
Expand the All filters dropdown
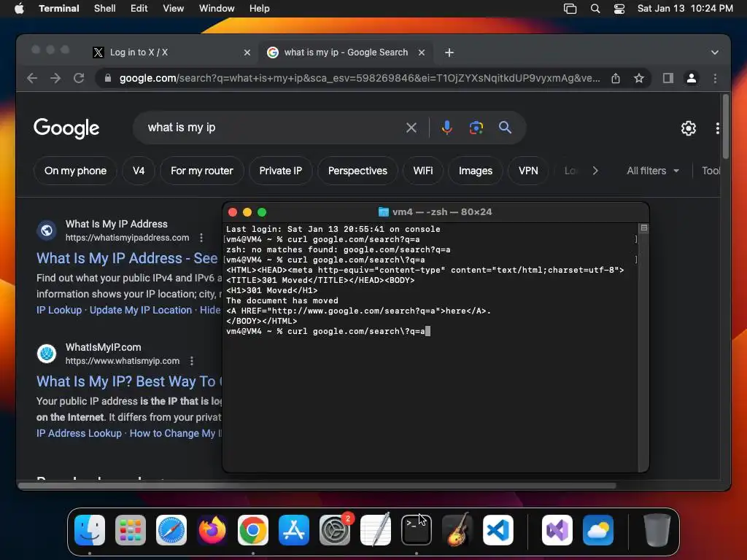click(x=653, y=171)
